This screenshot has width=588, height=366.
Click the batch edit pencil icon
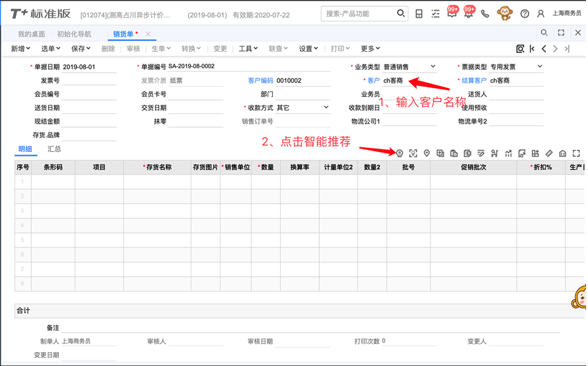481,153
